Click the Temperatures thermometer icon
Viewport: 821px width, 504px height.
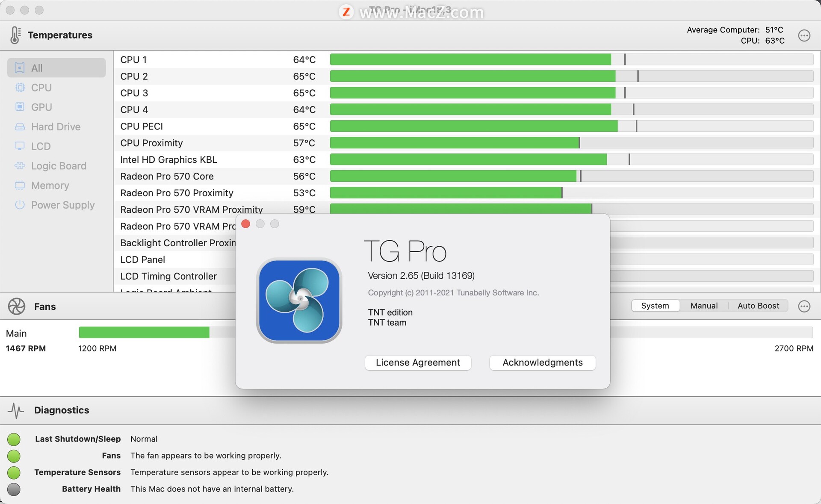(15, 34)
